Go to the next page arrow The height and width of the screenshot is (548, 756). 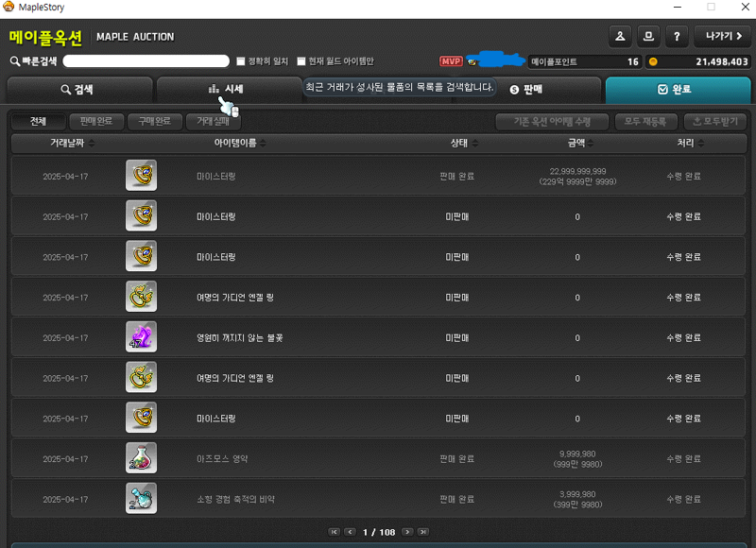point(407,532)
